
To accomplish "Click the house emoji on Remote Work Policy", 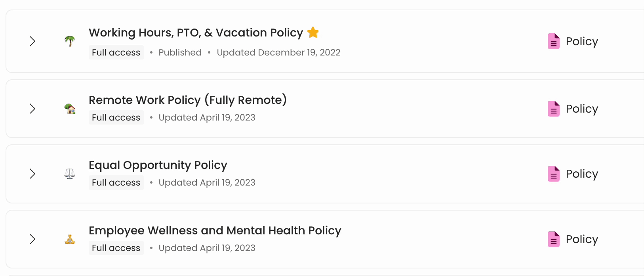I will tap(70, 109).
